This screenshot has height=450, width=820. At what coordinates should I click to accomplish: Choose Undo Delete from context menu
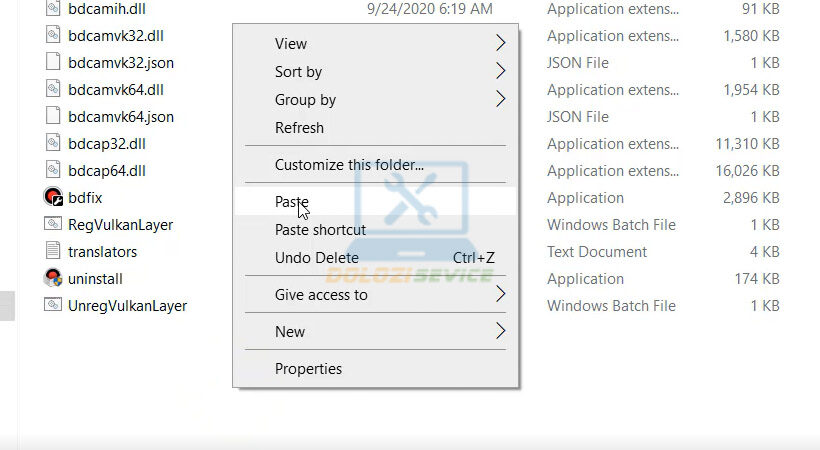click(x=316, y=258)
